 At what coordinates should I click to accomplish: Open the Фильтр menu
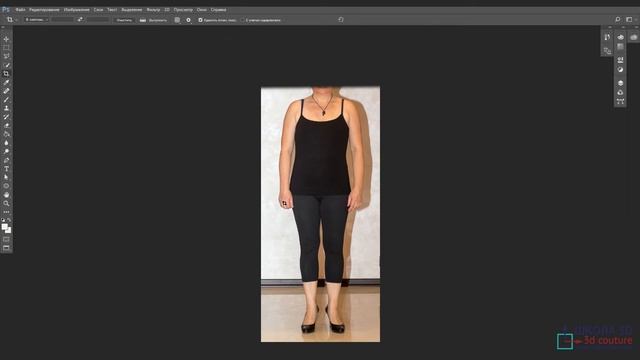153,9
